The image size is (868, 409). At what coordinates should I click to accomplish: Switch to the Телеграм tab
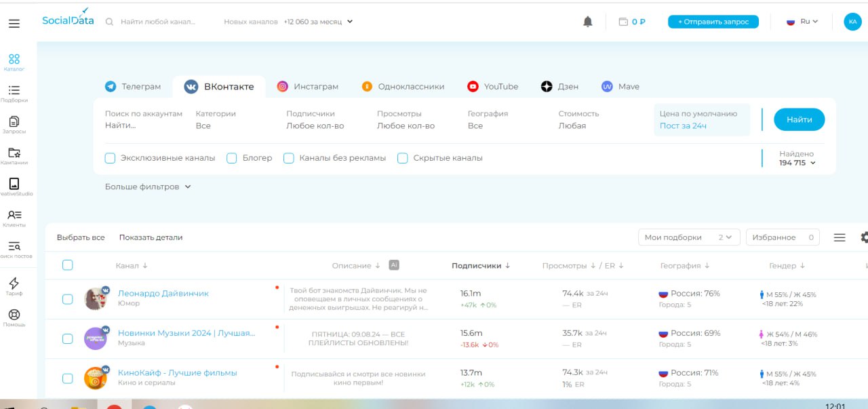(x=134, y=87)
